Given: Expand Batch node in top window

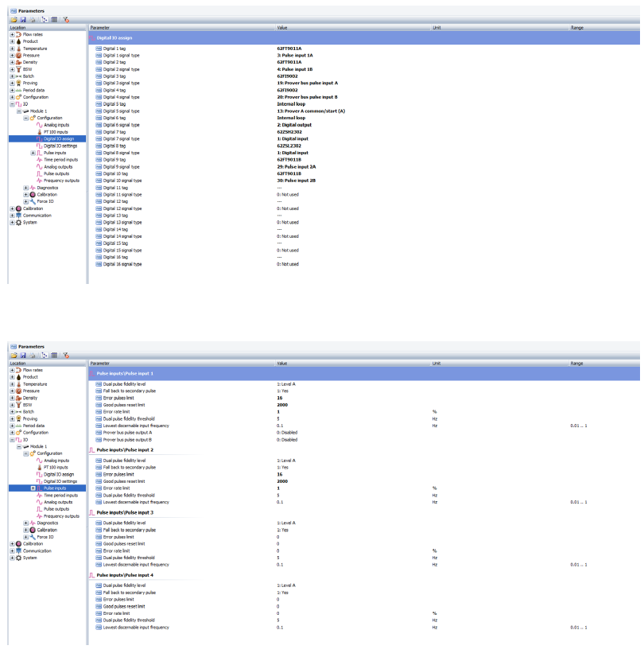Looking at the screenshot, I should [12, 76].
